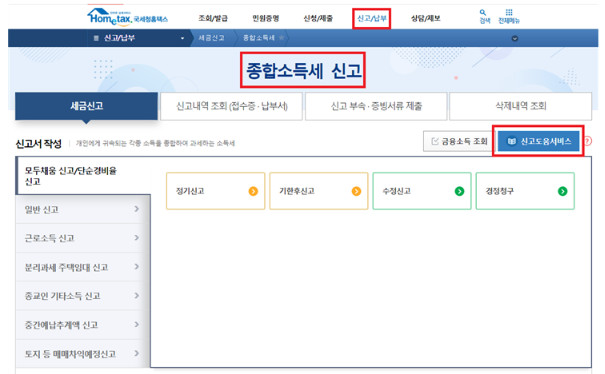Select the 세금신고 tab
Viewport: 605px width, 374px height.
86,106
